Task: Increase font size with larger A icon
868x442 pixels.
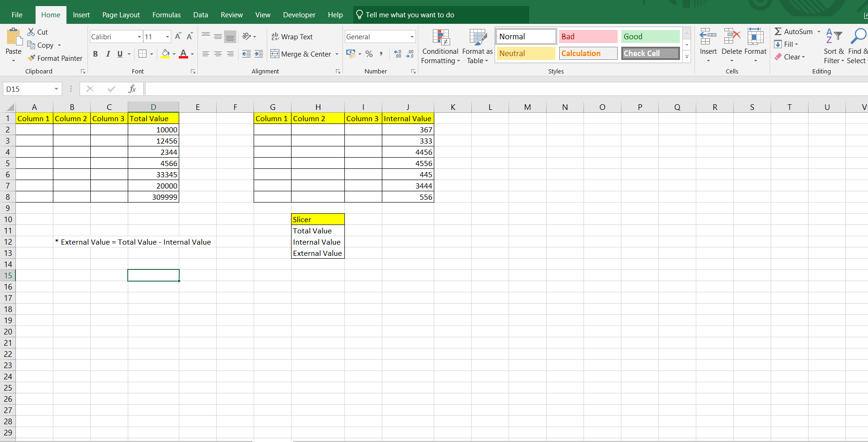Action: [178, 36]
